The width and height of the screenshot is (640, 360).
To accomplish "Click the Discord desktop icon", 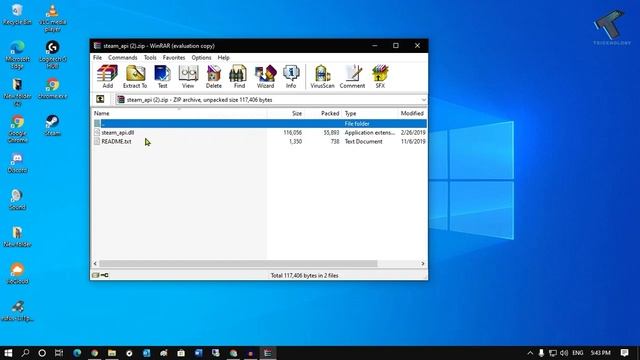I will pos(17,163).
